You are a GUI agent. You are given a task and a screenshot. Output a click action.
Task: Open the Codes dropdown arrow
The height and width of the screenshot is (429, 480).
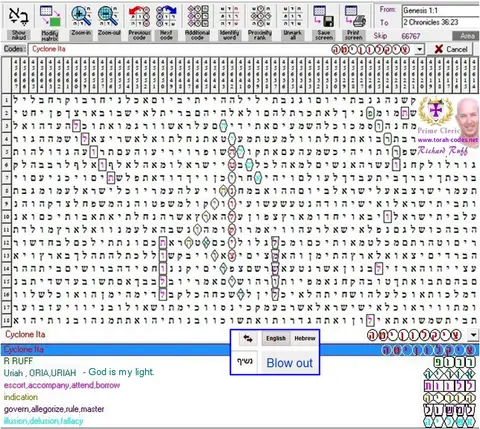(420, 50)
